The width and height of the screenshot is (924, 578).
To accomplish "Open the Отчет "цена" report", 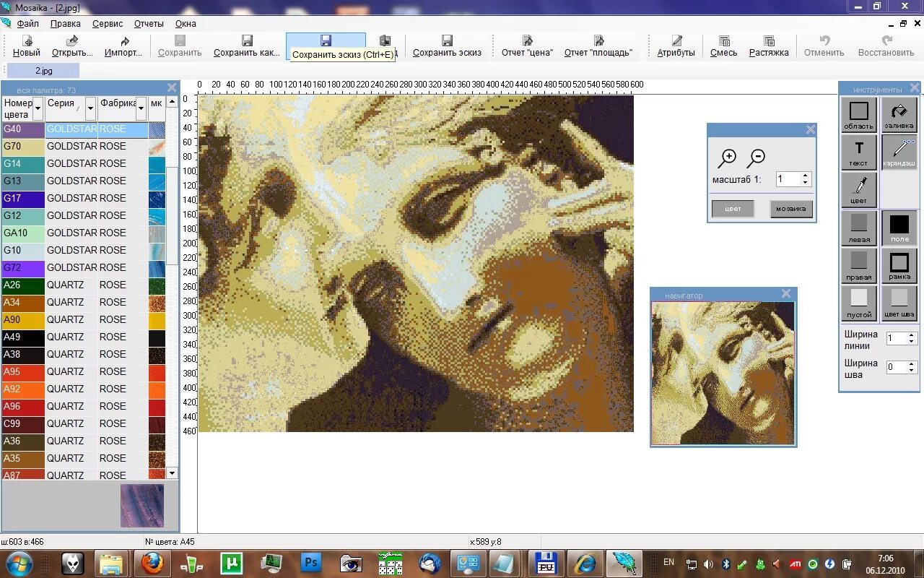I will coord(528,46).
